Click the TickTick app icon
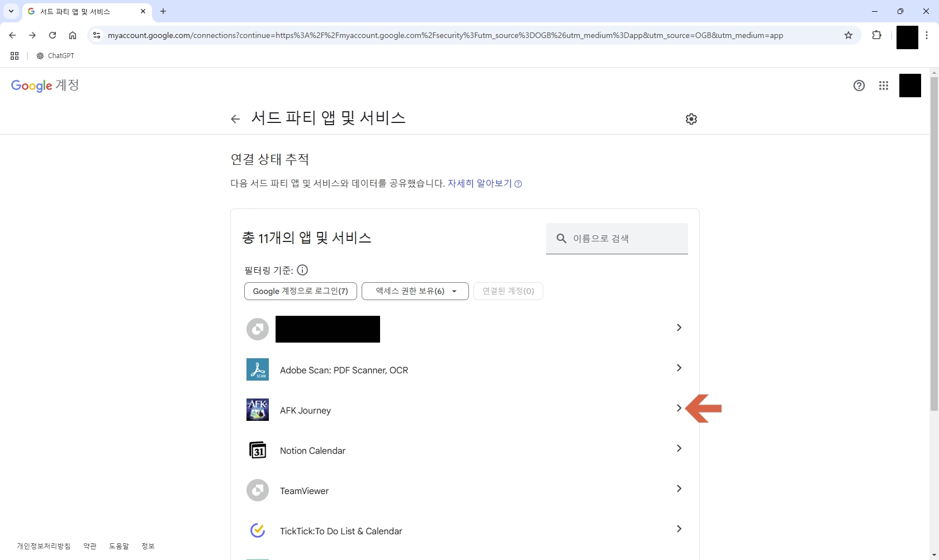Image resolution: width=939 pixels, height=560 pixels. pos(258,530)
